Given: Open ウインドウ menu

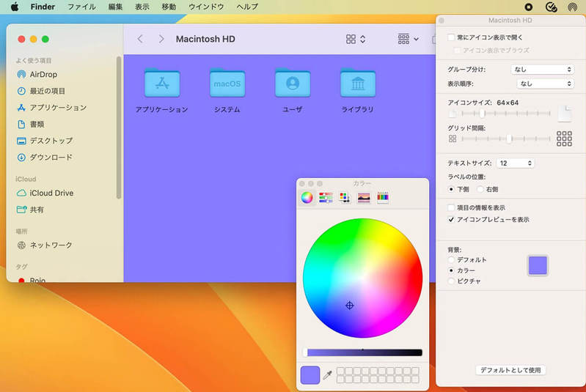Looking at the screenshot, I should (x=206, y=7).
